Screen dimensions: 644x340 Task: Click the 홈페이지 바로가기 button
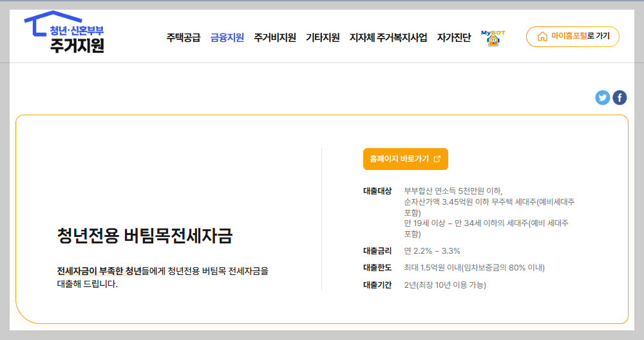click(405, 159)
